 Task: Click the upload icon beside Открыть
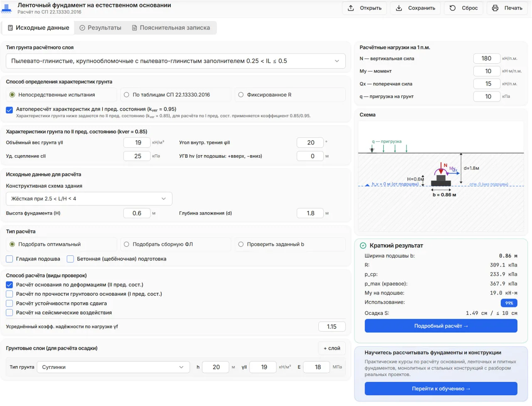(x=351, y=8)
